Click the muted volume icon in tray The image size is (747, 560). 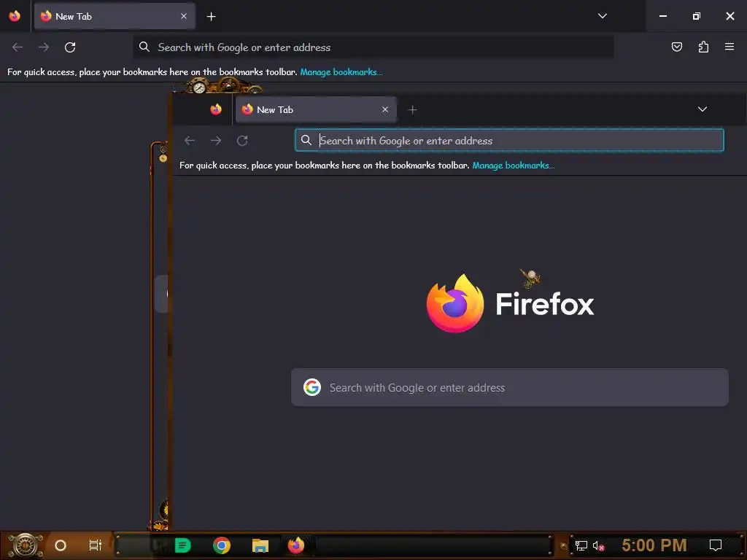pyautogui.click(x=598, y=545)
